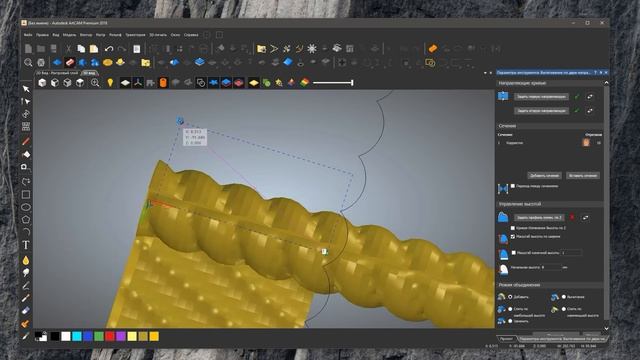
Task: Click the 'Вставить сечение' button
Action: (x=583, y=176)
